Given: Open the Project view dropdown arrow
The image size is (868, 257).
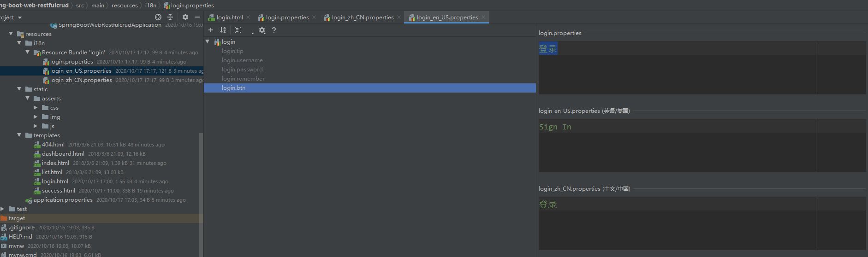Looking at the screenshot, I should tap(20, 18).
